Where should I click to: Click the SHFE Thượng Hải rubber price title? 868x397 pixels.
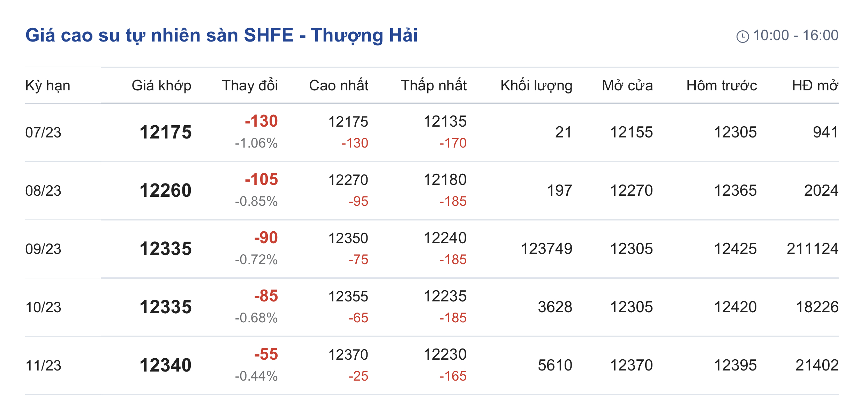click(x=221, y=35)
